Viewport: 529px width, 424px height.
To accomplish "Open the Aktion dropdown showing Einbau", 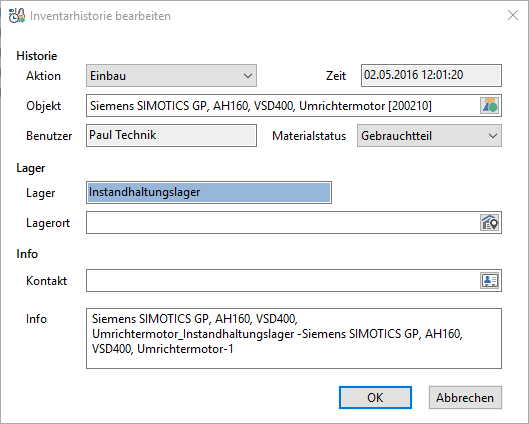I will coord(171,76).
